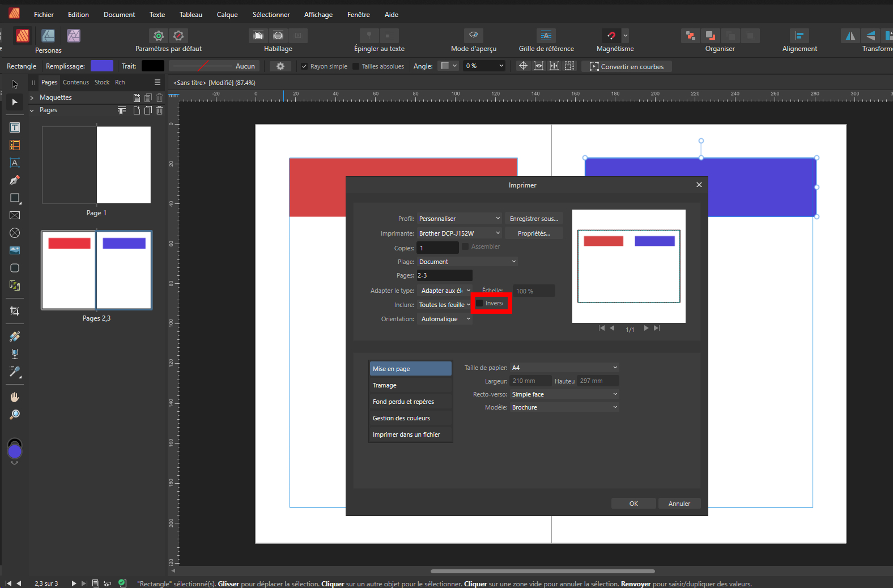The image size is (893, 588).
Task: Select the Artistic Text tool
Action: [15, 163]
